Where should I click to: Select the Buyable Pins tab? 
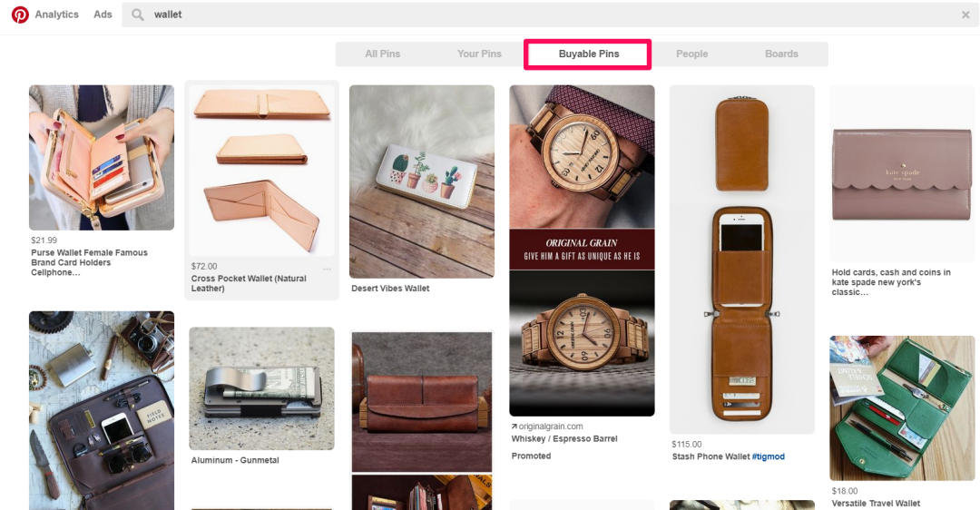(588, 54)
